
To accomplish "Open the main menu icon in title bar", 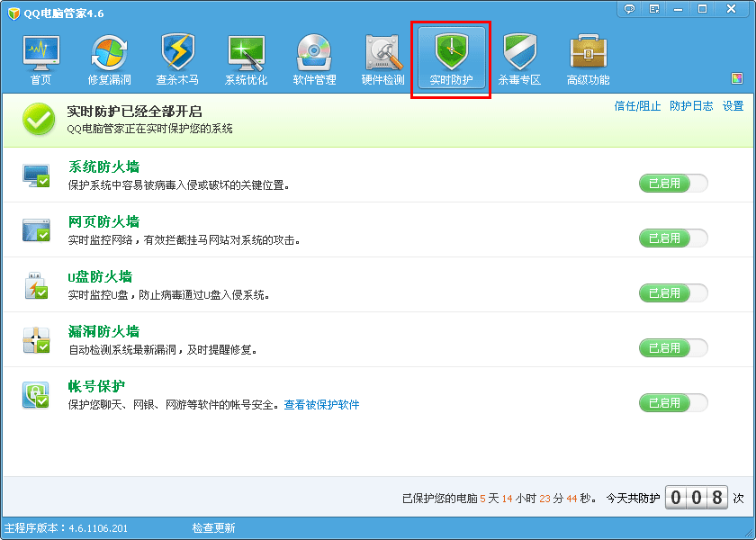I will click(x=654, y=9).
